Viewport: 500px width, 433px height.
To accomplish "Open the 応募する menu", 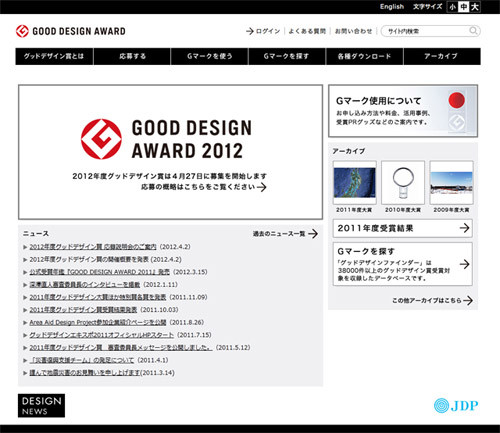I will (x=132, y=56).
